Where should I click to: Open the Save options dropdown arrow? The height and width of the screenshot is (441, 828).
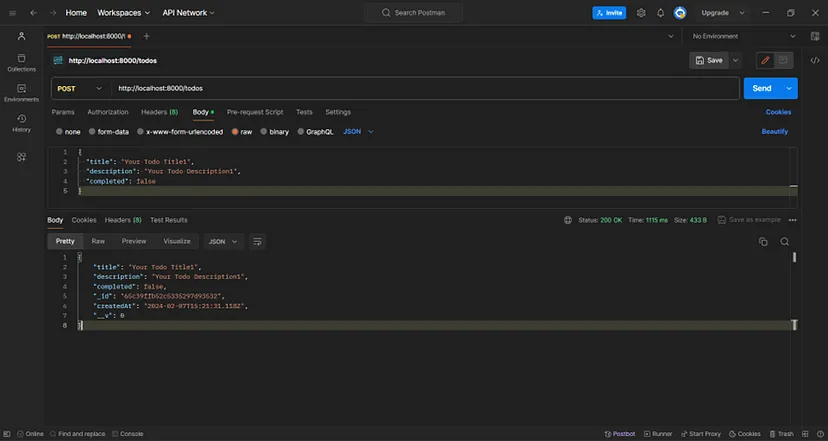click(x=736, y=61)
